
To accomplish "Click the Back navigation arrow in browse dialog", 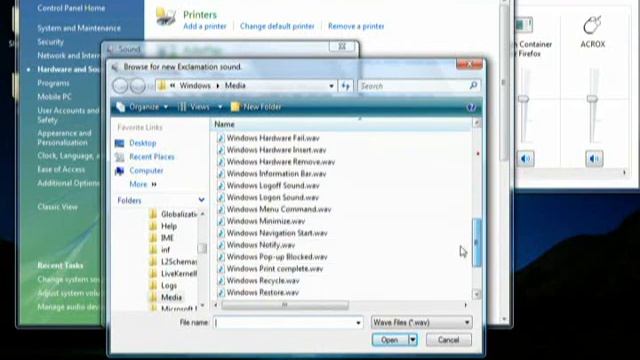I will click(120, 86).
